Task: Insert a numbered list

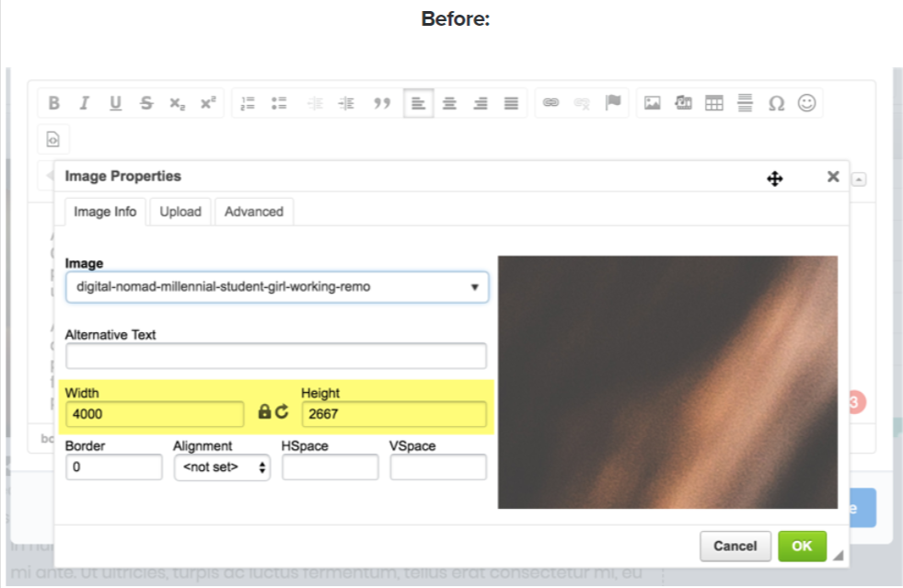Action: (248, 103)
